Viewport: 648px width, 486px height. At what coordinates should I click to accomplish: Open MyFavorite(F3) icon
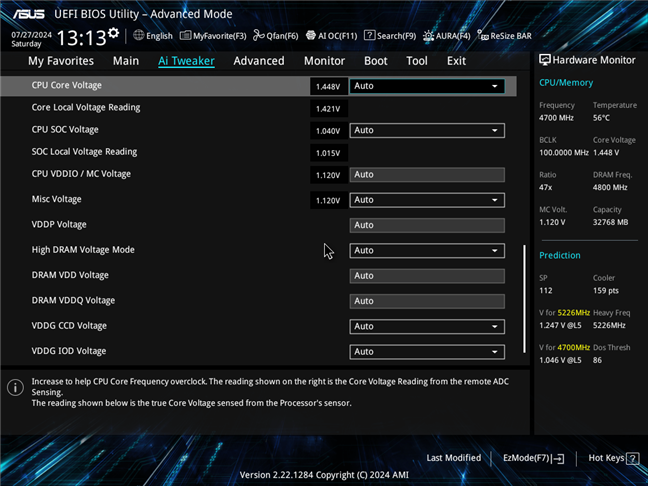pyautogui.click(x=186, y=36)
